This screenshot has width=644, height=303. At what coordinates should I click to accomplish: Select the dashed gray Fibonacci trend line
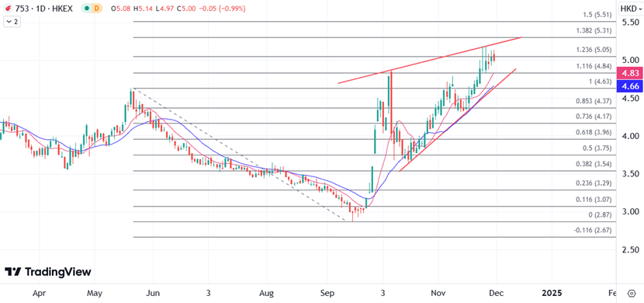240,155
